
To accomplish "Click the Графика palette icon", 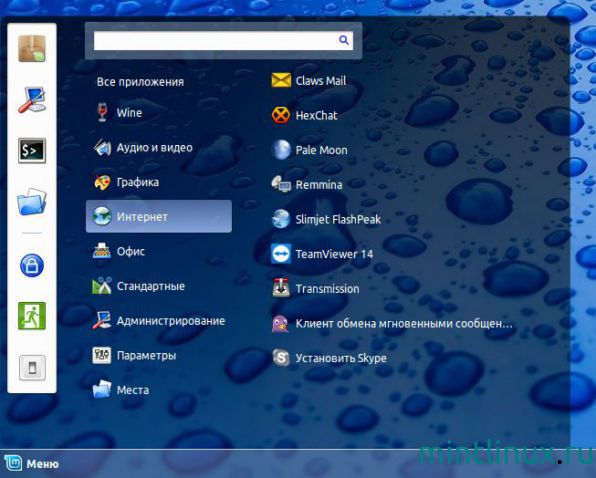I will tap(102, 182).
